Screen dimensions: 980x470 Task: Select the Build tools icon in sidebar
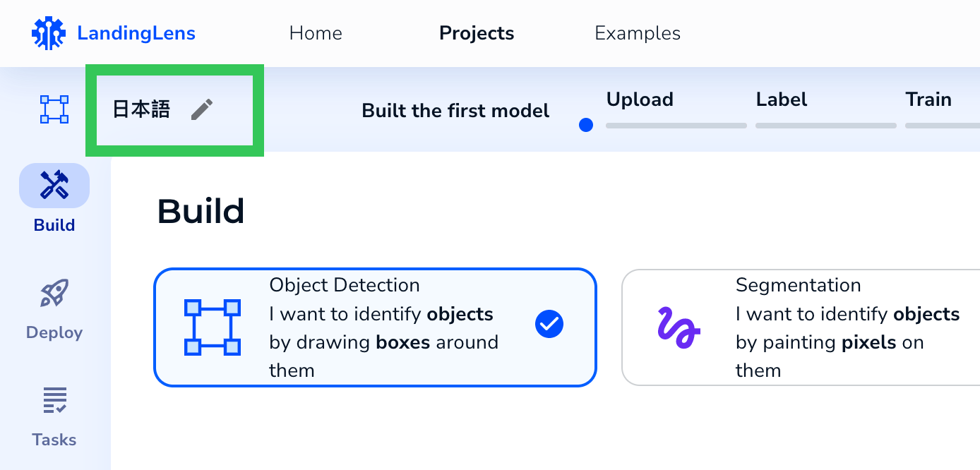coord(54,186)
